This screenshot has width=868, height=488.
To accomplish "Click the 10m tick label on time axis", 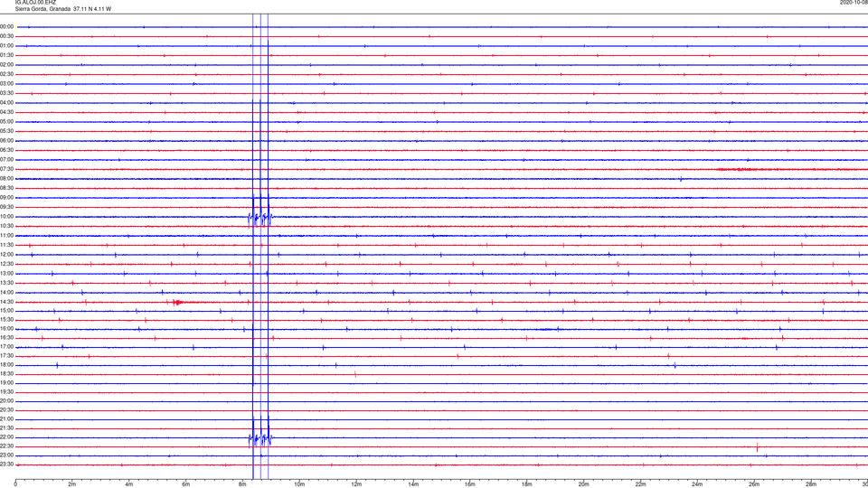I will 299,484.
